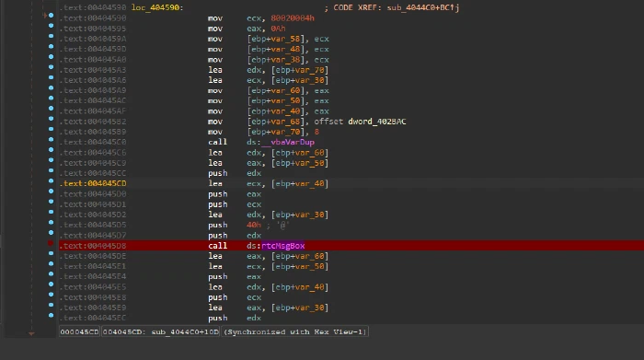Toggle breakpoint dot at last line 004045EC
The width and height of the screenshot is (644, 360).
pos(51,315)
